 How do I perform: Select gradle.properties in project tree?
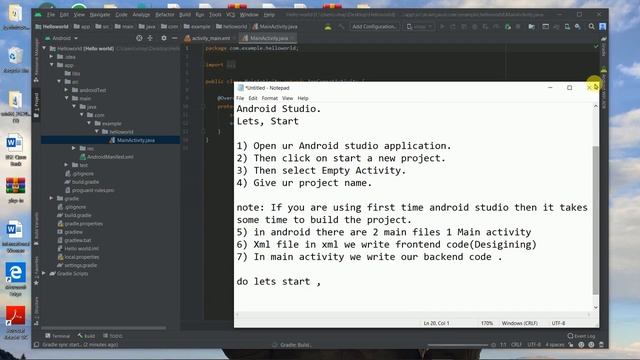click(x=80, y=224)
